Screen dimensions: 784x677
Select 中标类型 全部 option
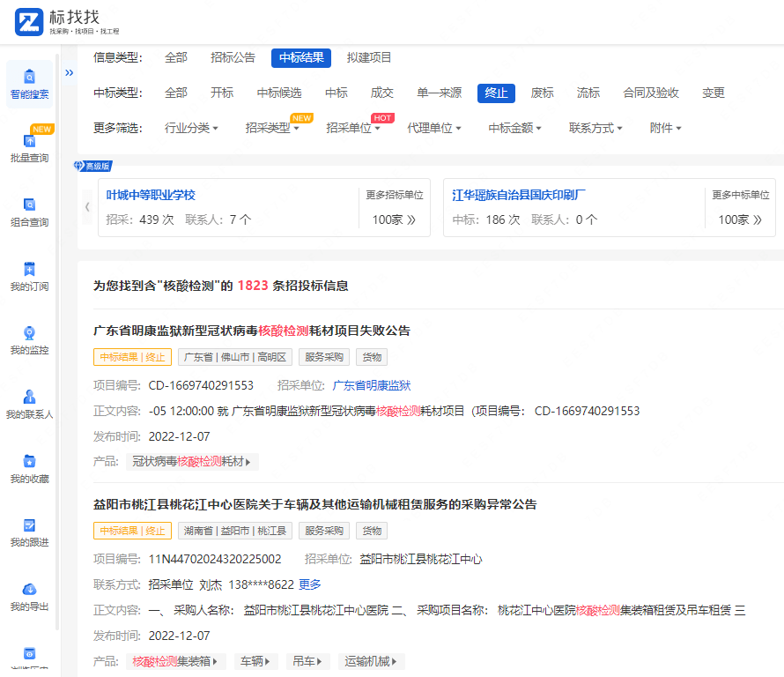click(x=176, y=93)
